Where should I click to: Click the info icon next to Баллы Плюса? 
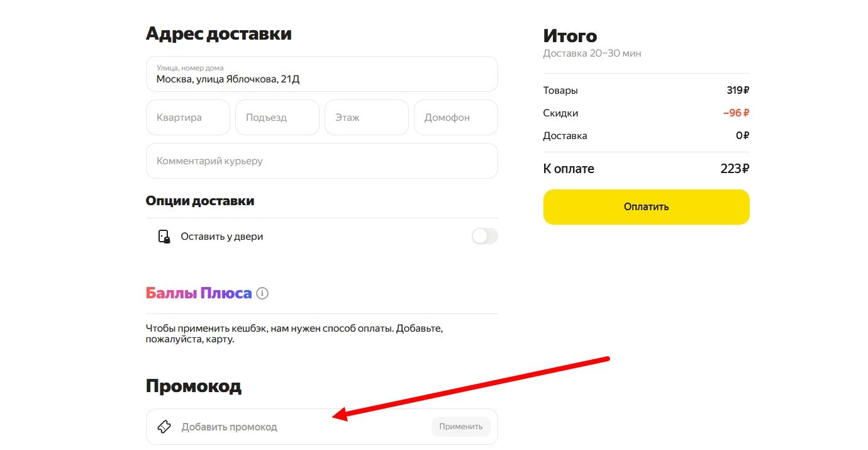click(262, 293)
